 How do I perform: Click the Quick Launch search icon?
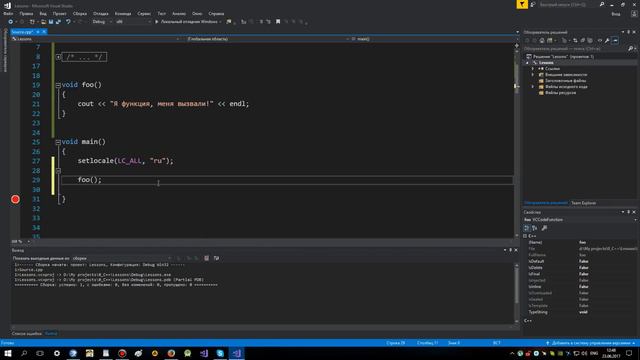[x=602, y=4]
